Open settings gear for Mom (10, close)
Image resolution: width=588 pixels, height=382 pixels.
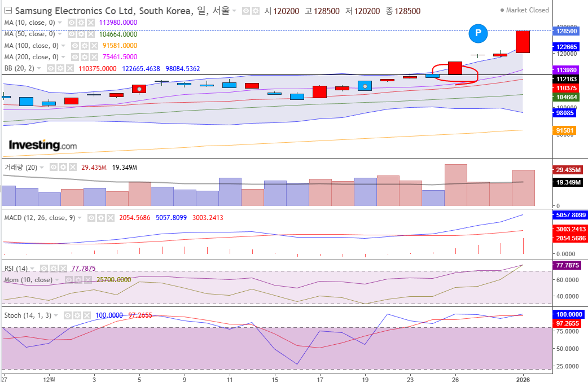(78, 280)
